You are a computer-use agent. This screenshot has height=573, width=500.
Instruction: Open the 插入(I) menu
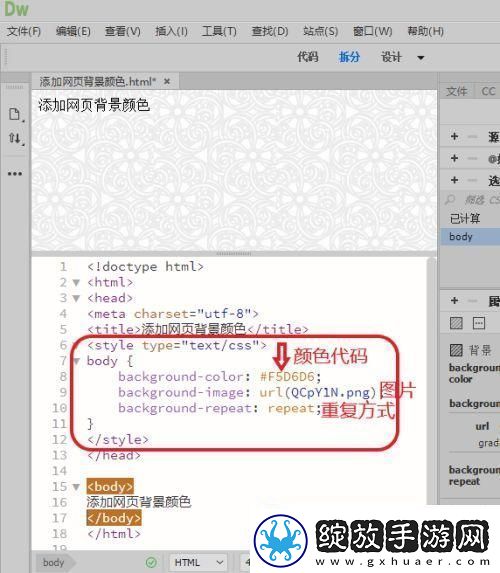coord(171,31)
